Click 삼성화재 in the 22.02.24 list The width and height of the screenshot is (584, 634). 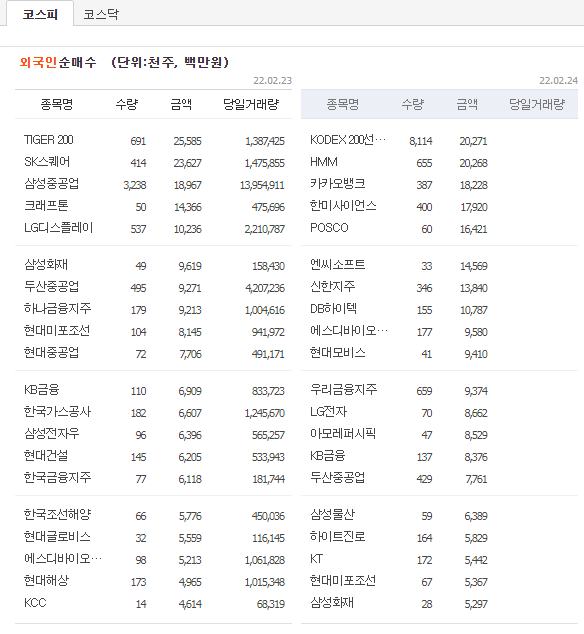point(332,602)
